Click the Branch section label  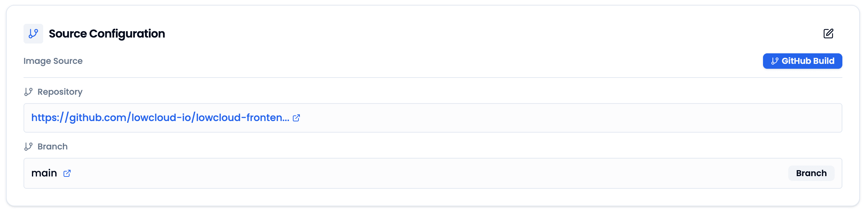53,146
